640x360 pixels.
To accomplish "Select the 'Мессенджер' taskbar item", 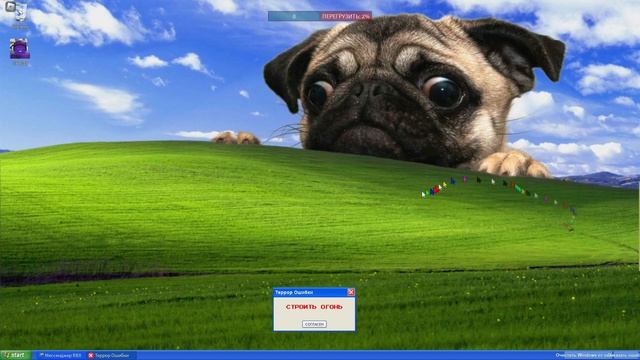I will click(60, 356).
